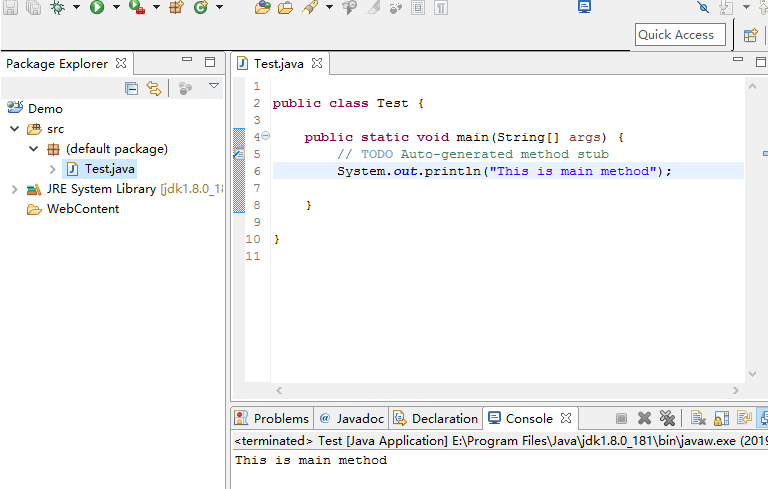The height and width of the screenshot is (489, 768).
Task: Click the Debug bug icon in toolbar
Action: tap(58, 7)
